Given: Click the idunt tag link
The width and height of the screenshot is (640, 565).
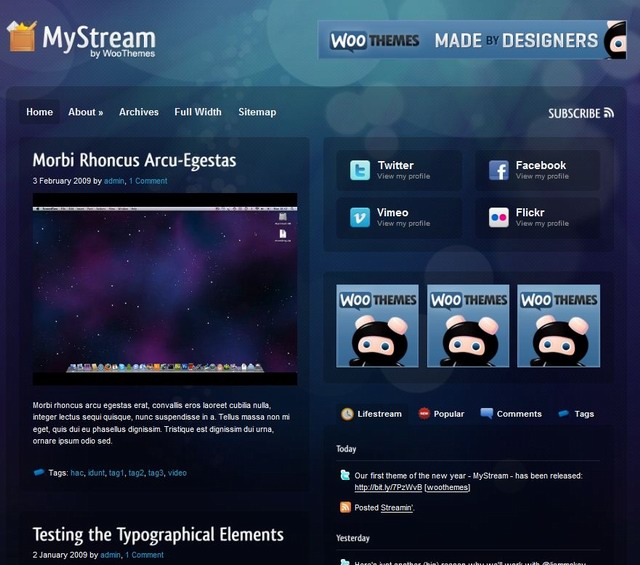Looking at the screenshot, I should click(96, 473).
